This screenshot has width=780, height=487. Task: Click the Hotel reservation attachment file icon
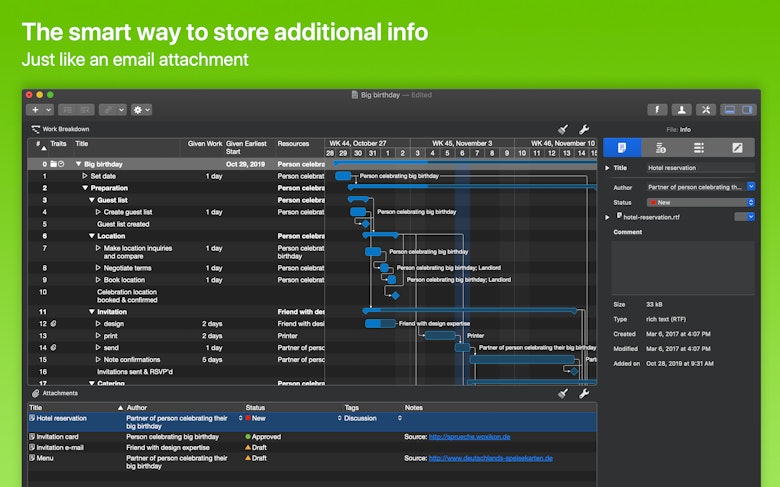pyautogui.click(x=32, y=418)
